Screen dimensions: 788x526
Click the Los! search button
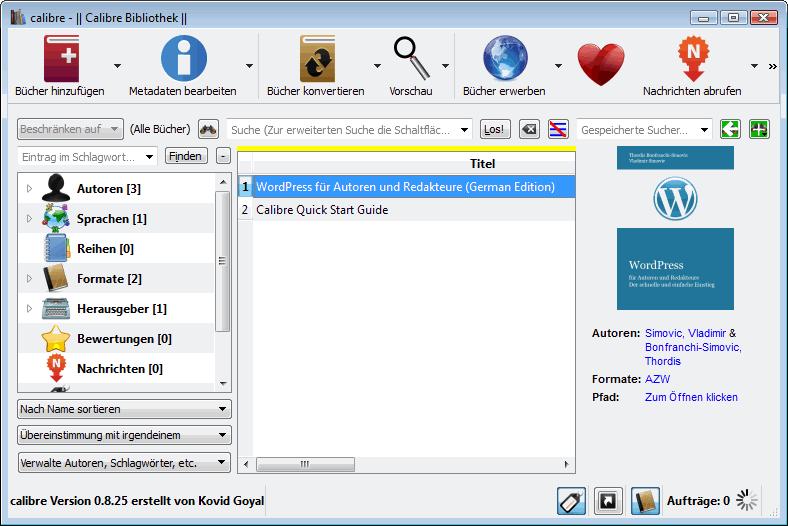495,130
